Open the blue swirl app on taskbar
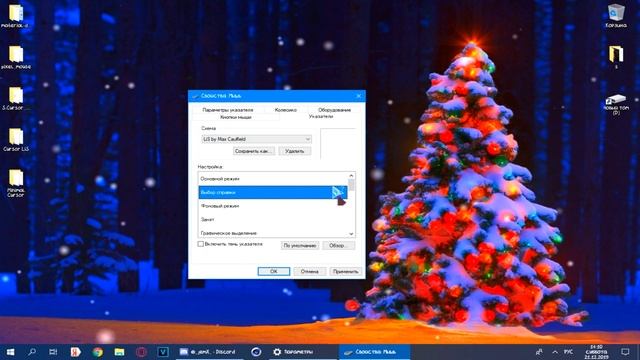 point(256,351)
